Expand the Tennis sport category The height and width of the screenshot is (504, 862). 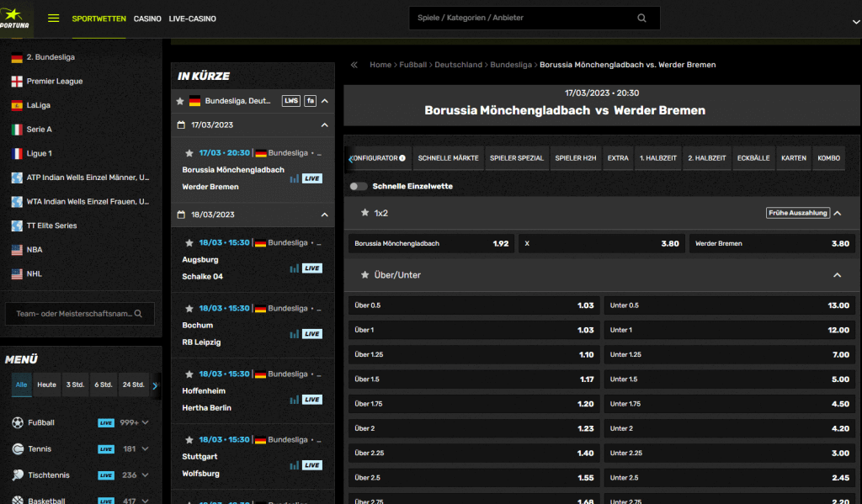pos(145,449)
